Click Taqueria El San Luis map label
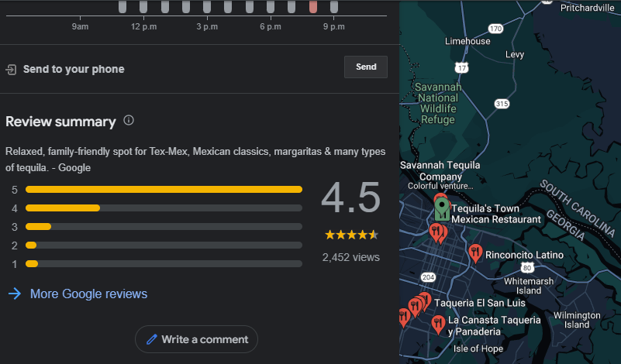Screen dimensions: 621x364 tap(480, 303)
